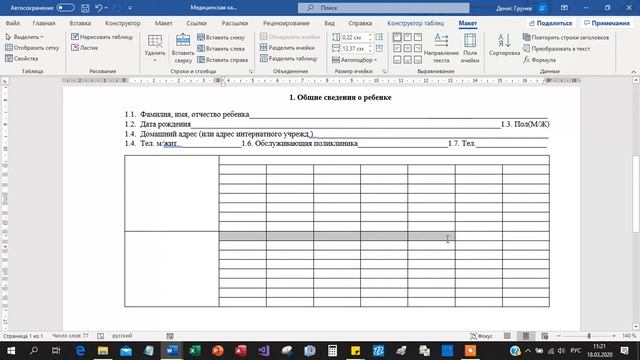The image size is (640, 360).
Task: Click the vertical scrollbar thumb
Action: tap(636, 194)
